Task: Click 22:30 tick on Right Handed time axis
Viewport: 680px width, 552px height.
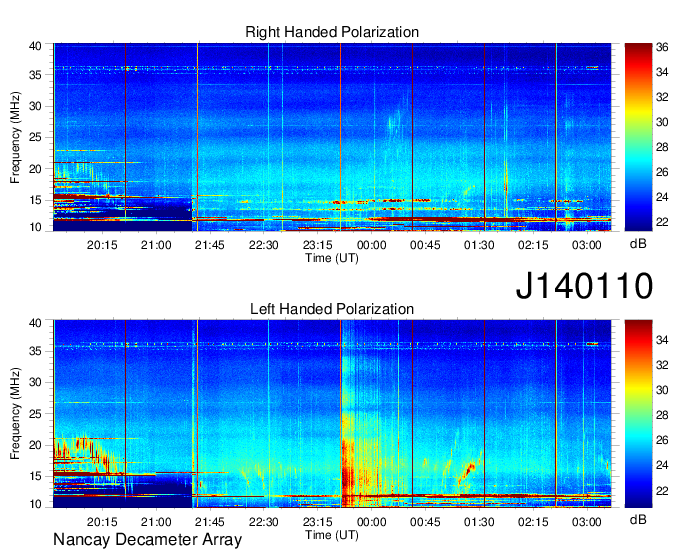Action: pos(263,245)
